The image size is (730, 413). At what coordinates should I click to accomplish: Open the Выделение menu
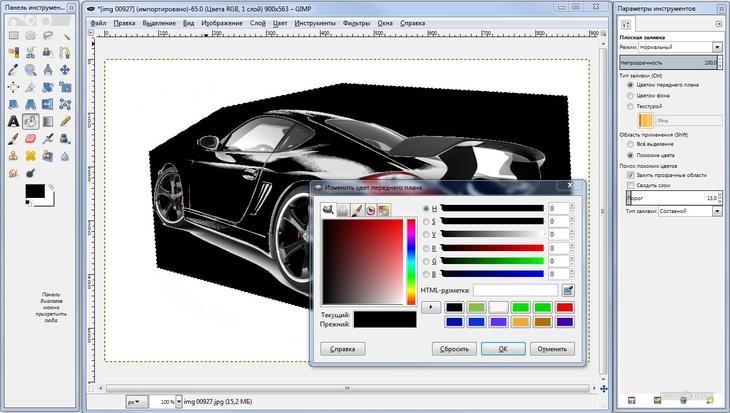point(159,23)
